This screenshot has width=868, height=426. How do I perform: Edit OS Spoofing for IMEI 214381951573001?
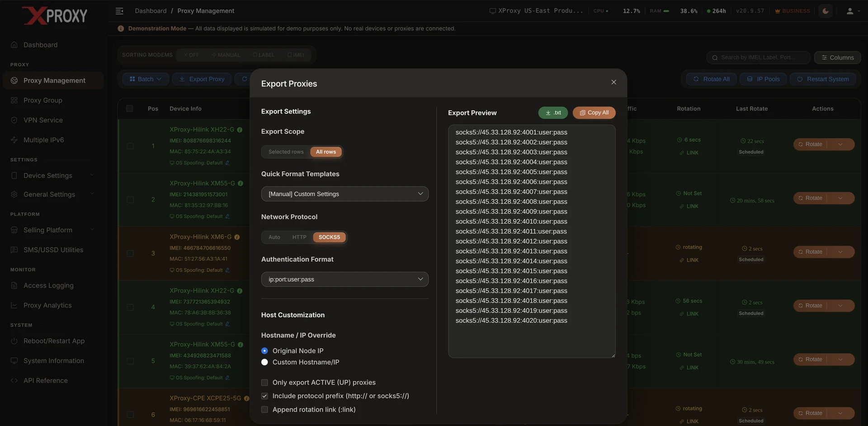pos(227,217)
